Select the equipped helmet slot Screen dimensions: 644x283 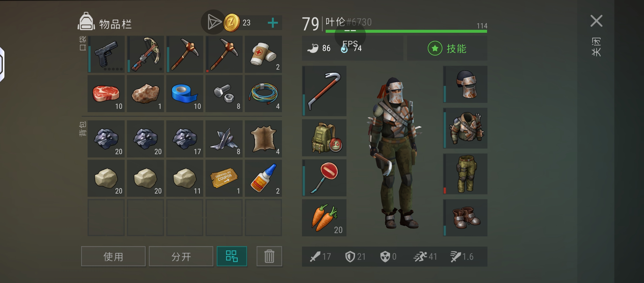(465, 84)
